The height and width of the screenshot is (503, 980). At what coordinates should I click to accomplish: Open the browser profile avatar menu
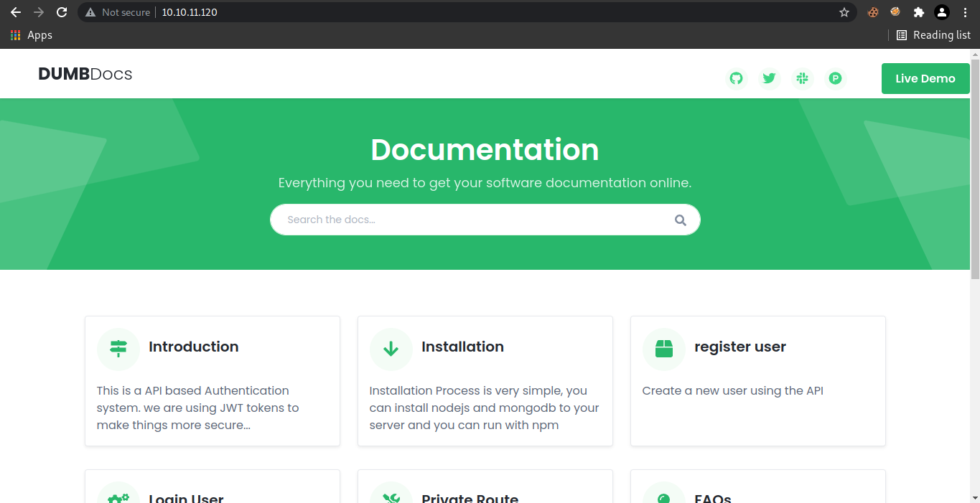point(942,12)
